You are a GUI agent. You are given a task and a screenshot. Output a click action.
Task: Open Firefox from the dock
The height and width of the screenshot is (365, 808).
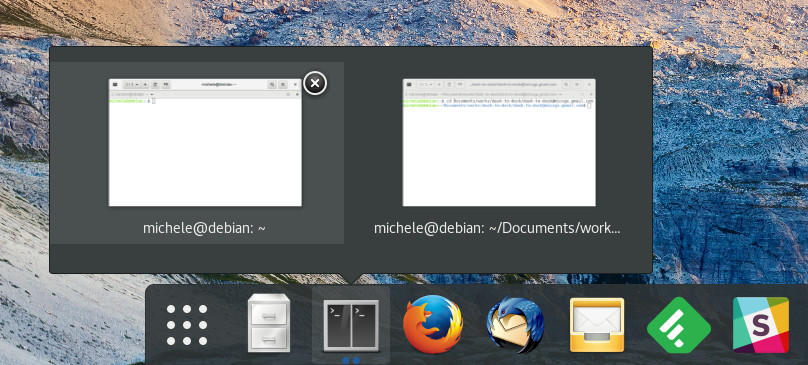[433, 324]
